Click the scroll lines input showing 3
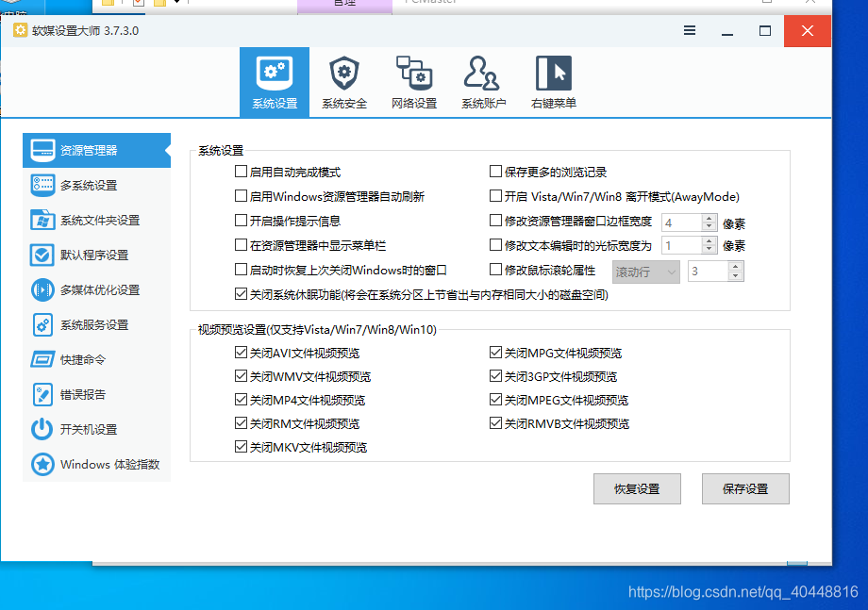 pos(708,271)
